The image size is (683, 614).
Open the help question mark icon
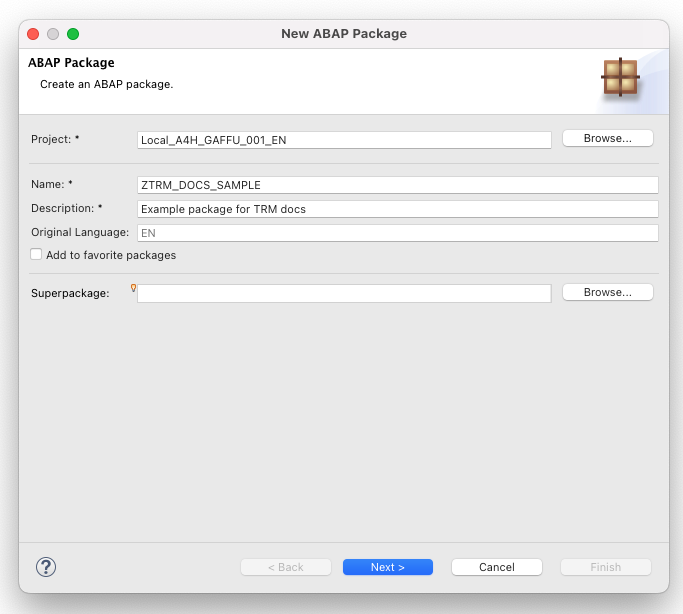pos(46,567)
